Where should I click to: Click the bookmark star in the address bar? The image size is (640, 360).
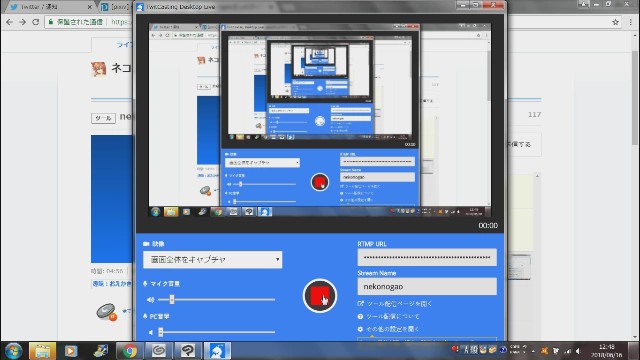click(616, 22)
